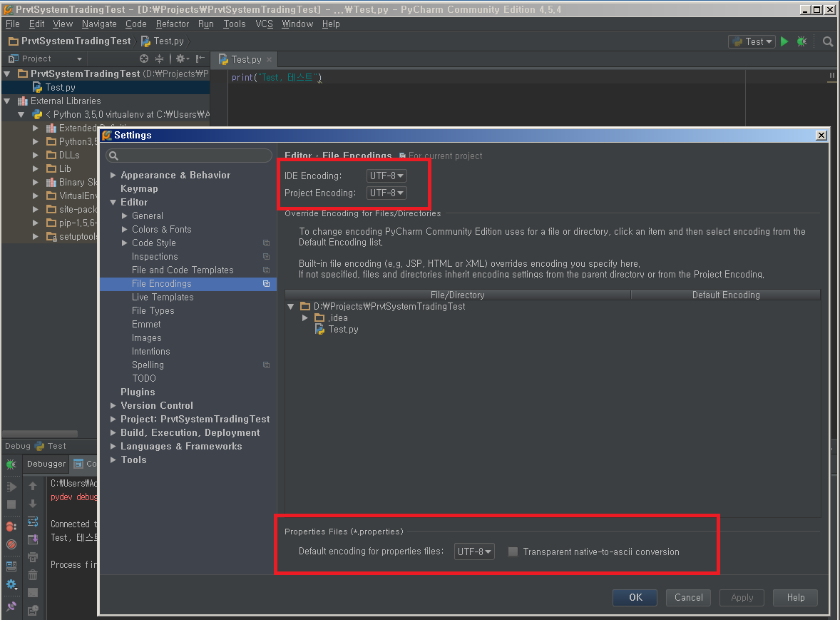
Task: Collapse the Editor settings node
Action: tap(113, 202)
